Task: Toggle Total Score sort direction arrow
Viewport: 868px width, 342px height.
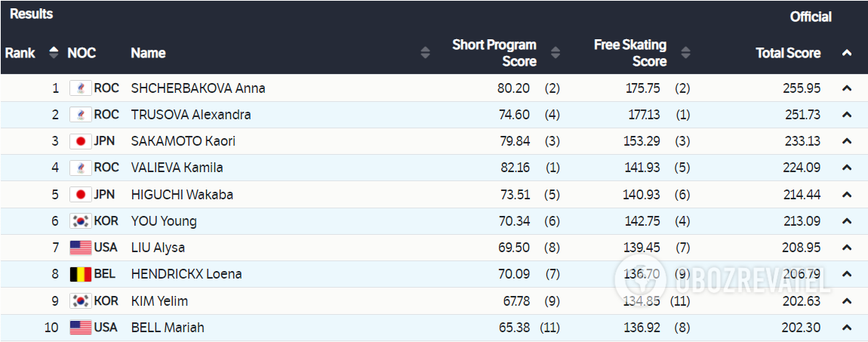Action: point(847,53)
